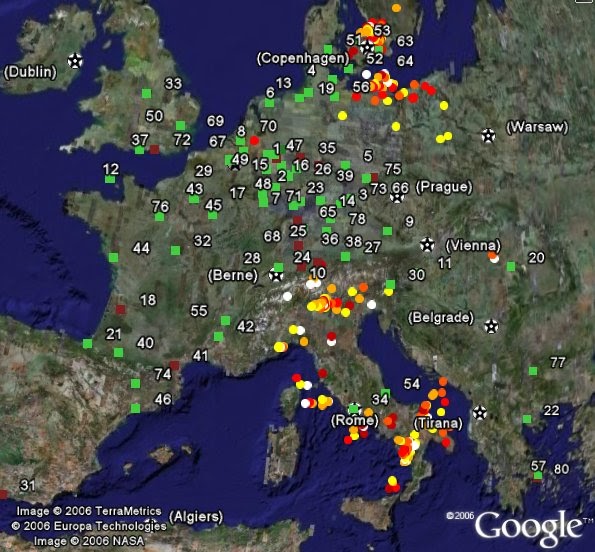Screen dimensions: 595x552
Task: Select the (Rome) city label
Action: pyautogui.click(x=355, y=420)
